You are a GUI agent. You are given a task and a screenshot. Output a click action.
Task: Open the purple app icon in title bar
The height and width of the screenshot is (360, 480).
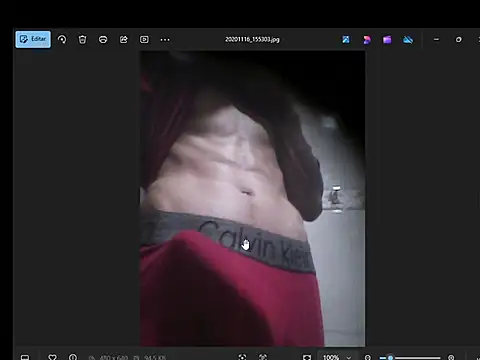(x=387, y=40)
